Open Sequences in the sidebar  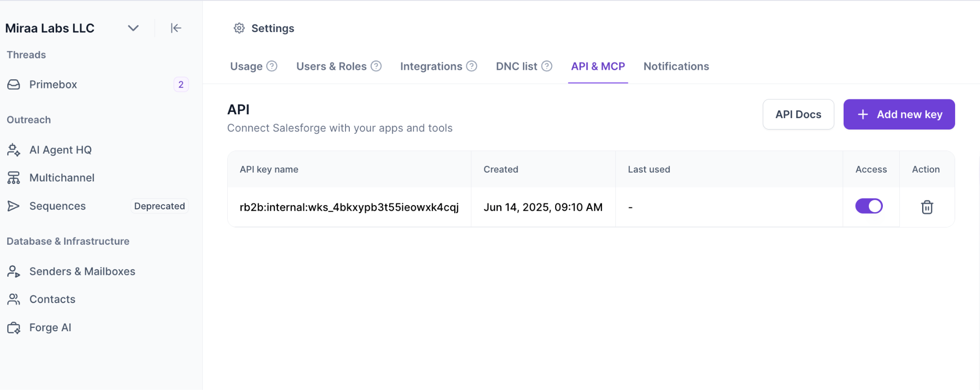[57, 206]
